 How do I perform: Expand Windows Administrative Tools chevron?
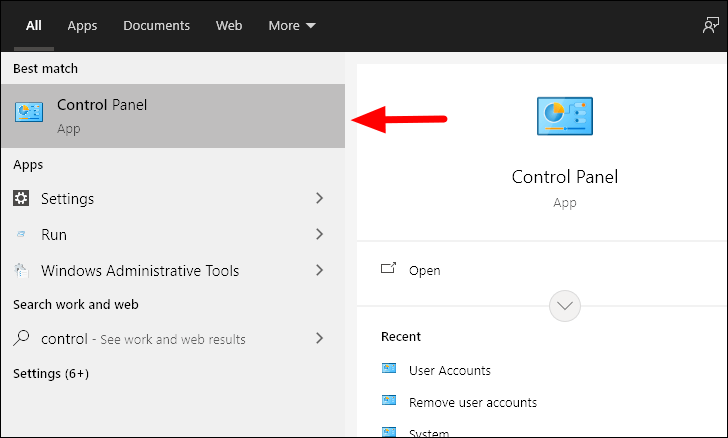[x=319, y=270]
